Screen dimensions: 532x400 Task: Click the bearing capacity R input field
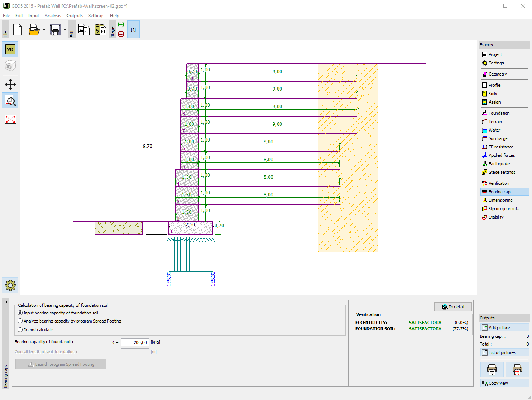tap(135, 342)
